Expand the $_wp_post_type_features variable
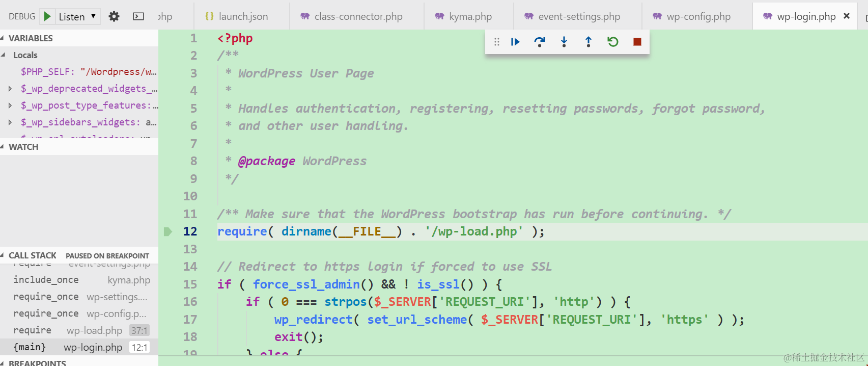The image size is (868, 366). point(10,106)
